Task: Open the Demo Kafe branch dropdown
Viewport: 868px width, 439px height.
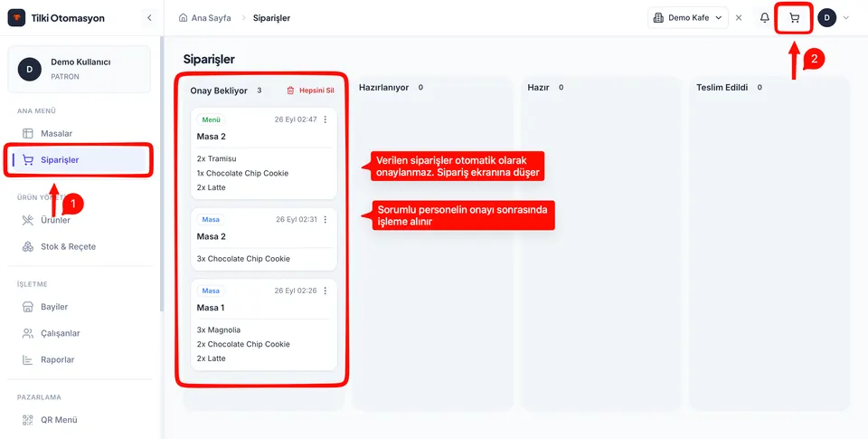Action: (687, 18)
